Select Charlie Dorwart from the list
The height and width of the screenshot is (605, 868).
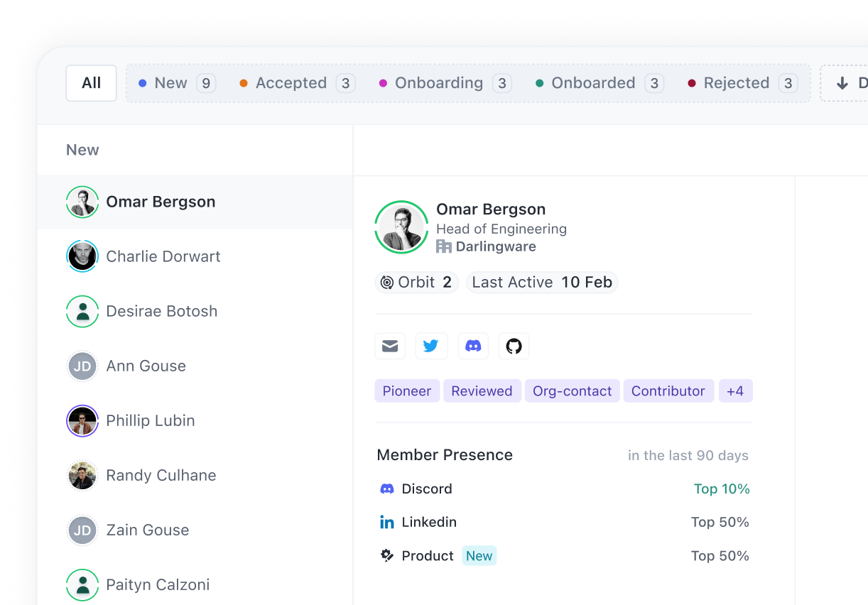[163, 256]
